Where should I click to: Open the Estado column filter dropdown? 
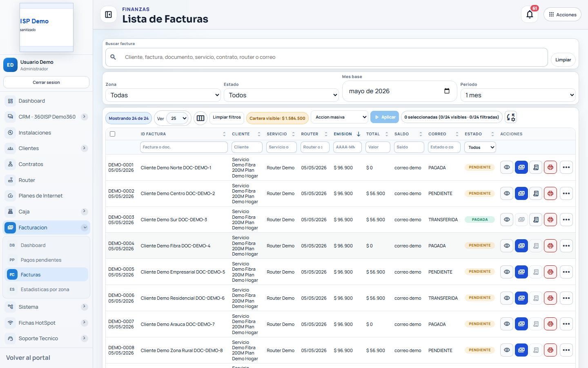[480, 147]
